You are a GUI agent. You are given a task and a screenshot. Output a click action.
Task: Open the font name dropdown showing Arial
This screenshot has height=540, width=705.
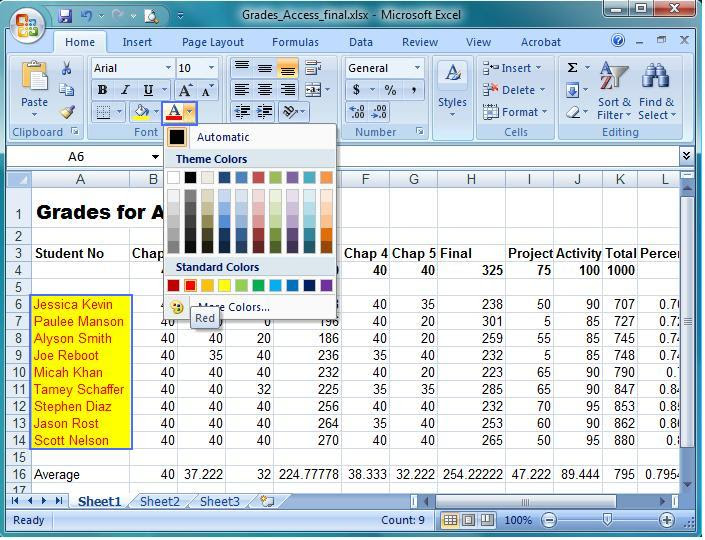coord(168,68)
